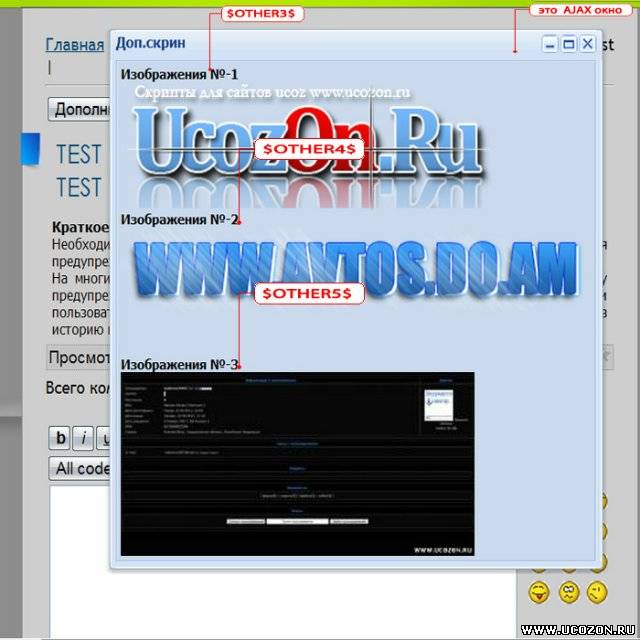640x640 pixels.
Task: Click the bold 'b' formatting button
Action: [x=60, y=438]
